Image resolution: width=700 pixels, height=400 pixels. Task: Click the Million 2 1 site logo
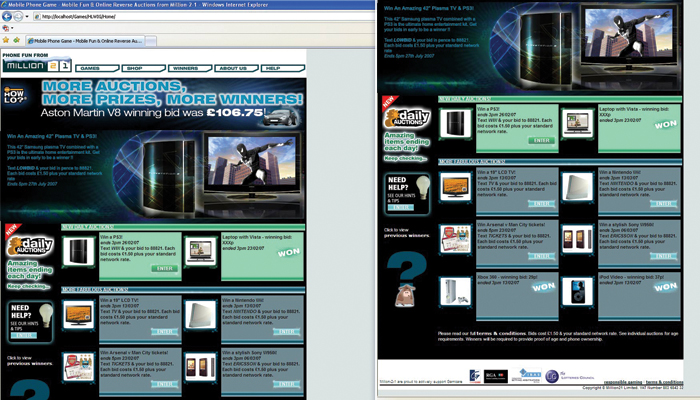coord(37,66)
